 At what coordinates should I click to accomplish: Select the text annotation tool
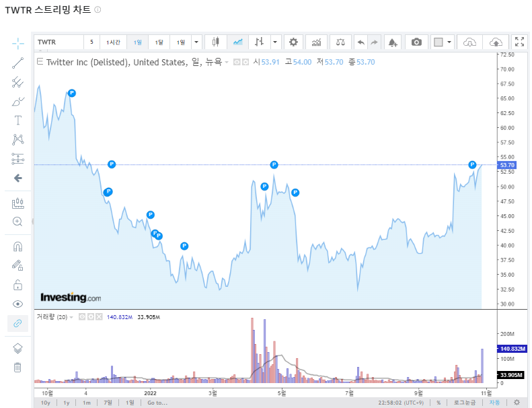coord(18,121)
